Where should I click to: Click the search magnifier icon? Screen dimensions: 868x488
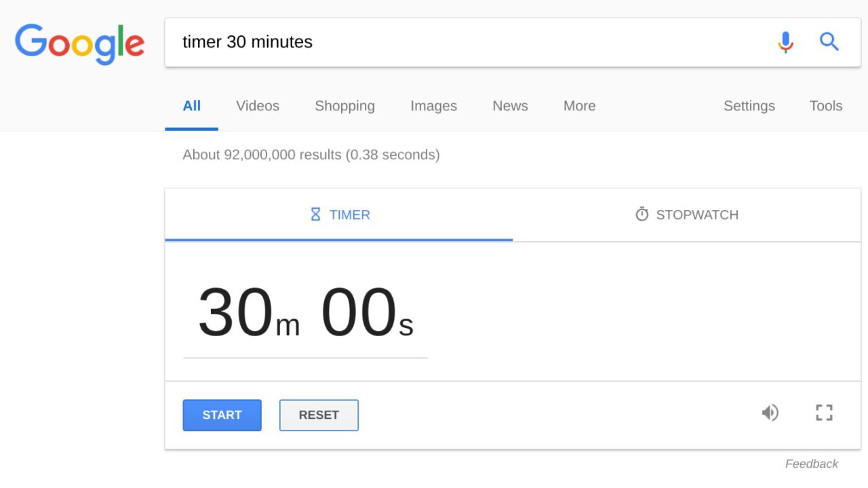click(x=829, y=41)
